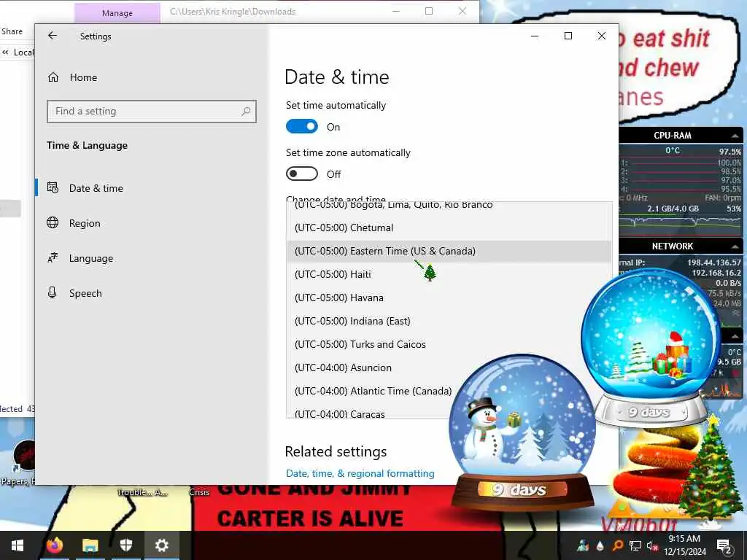Click the 192.168.16.2 IP address value
This screenshot has height=560, width=747.
pos(716,273)
